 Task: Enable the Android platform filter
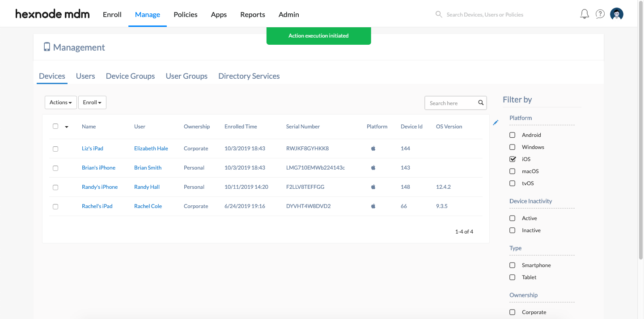tap(513, 135)
